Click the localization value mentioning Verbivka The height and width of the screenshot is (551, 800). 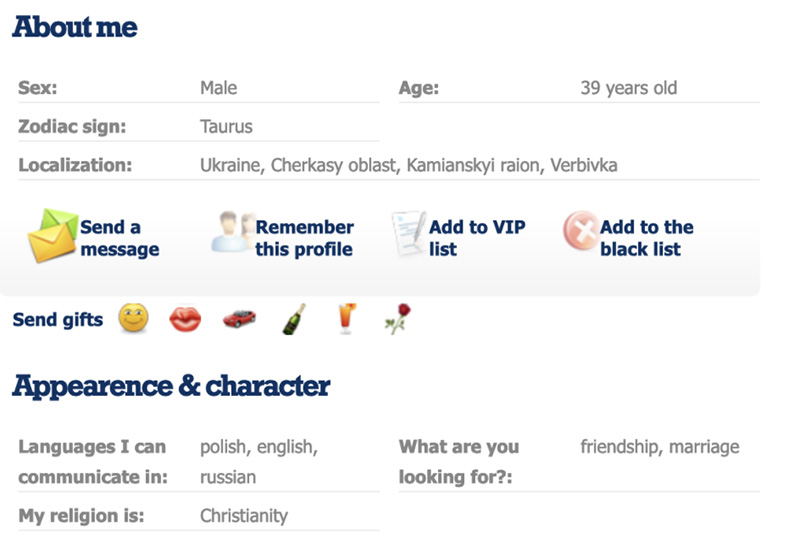pos(408,165)
